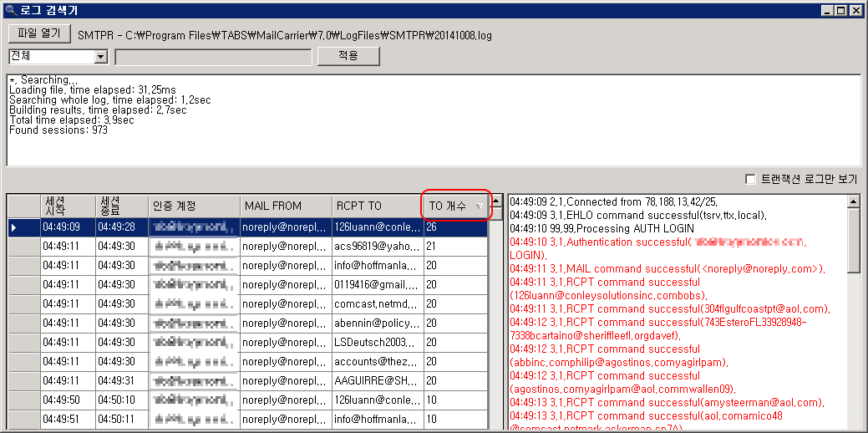Select row indicator arrow of first session
Viewport: 868px width, 433px height.
click(14, 227)
